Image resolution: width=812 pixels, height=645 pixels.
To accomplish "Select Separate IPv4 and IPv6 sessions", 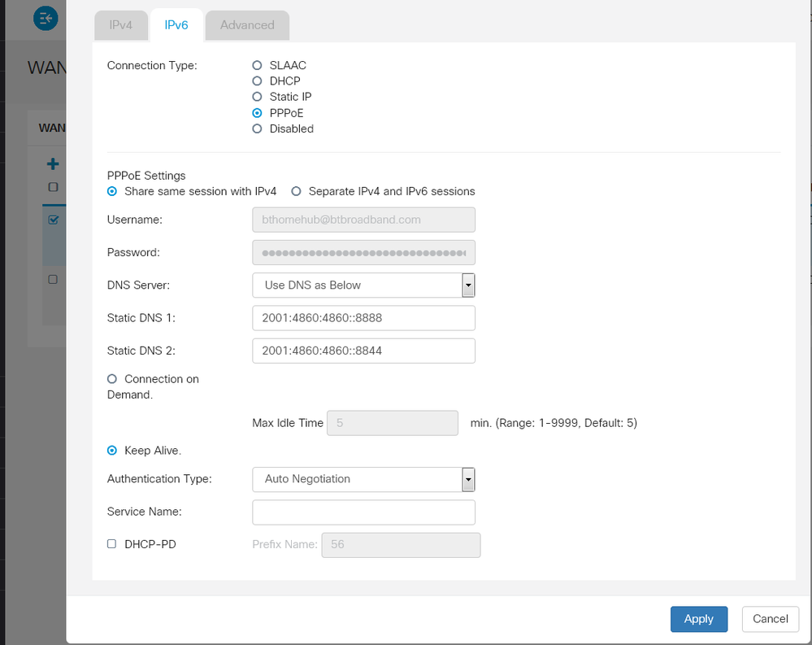I will (297, 192).
